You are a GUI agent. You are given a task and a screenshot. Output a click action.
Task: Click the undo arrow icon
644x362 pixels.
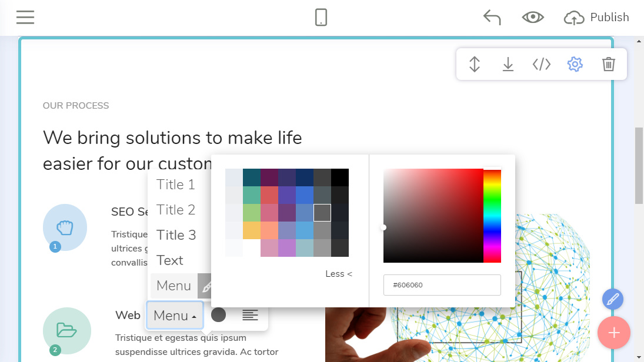492,18
